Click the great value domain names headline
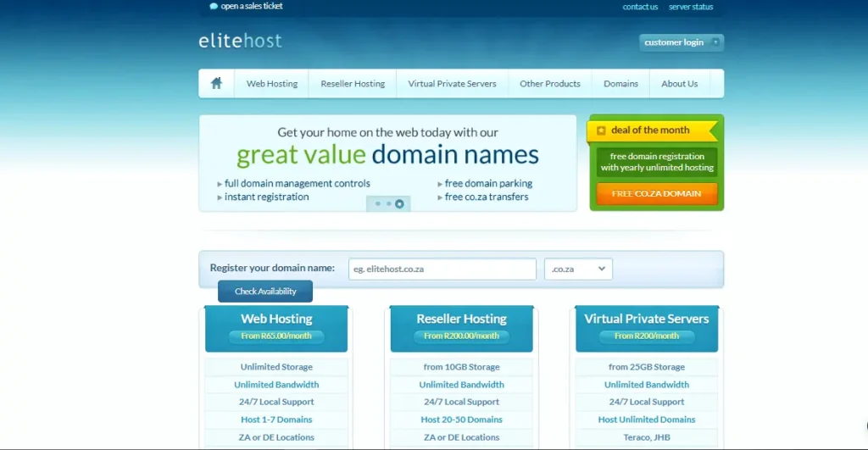 tap(387, 154)
